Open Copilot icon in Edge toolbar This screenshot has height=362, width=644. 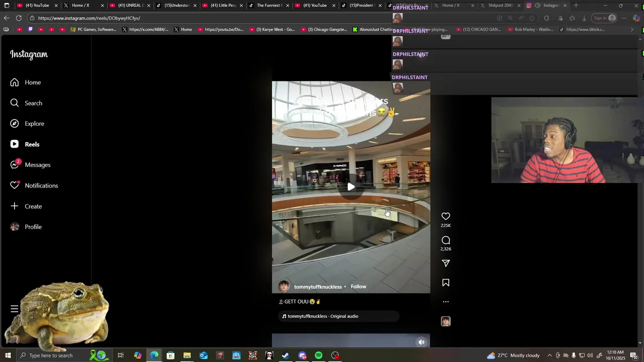pyautogui.click(x=636, y=18)
